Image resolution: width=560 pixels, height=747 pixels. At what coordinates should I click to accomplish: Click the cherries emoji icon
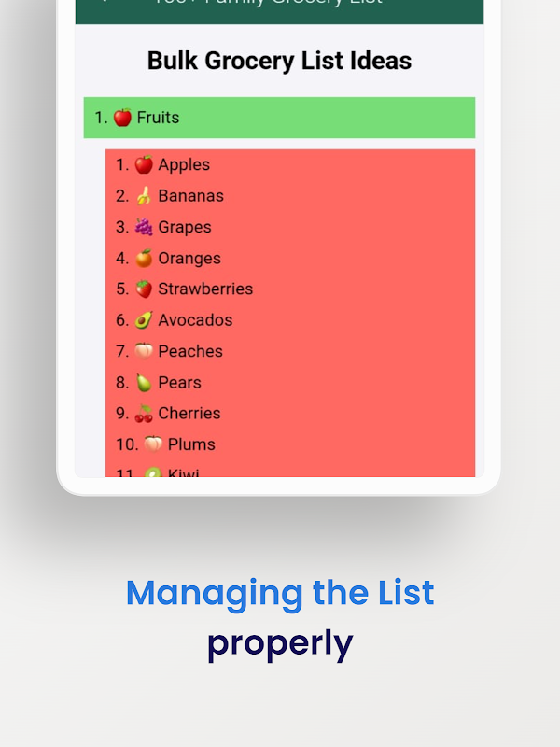[x=144, y=414]
